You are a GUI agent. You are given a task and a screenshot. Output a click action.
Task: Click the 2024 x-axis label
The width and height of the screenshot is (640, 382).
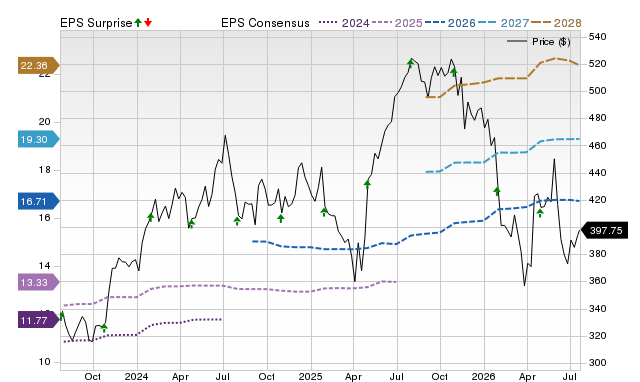136,376
